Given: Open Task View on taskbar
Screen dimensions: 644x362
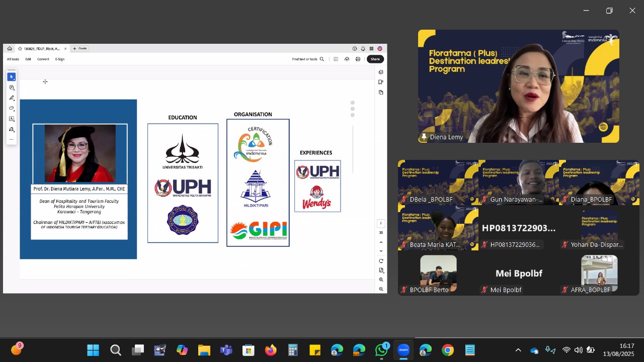Looking at the screenshot, I should pyautogui.click(x=138, y=350).
